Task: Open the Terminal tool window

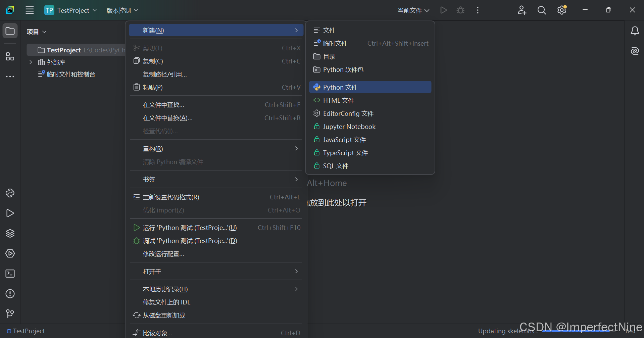Action: [10, 274]
